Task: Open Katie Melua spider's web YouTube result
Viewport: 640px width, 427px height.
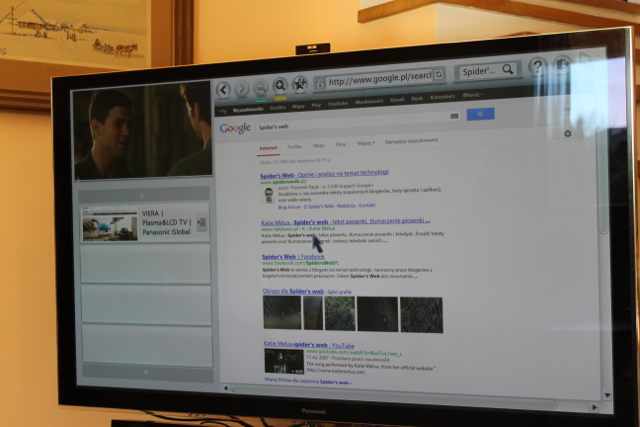Action: (309, 345)
